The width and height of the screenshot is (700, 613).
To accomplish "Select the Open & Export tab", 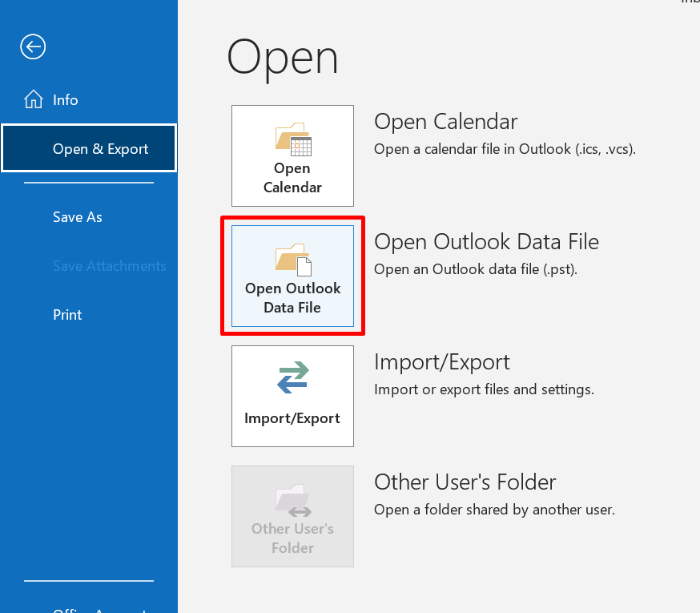I will click(x=89, y=148).
